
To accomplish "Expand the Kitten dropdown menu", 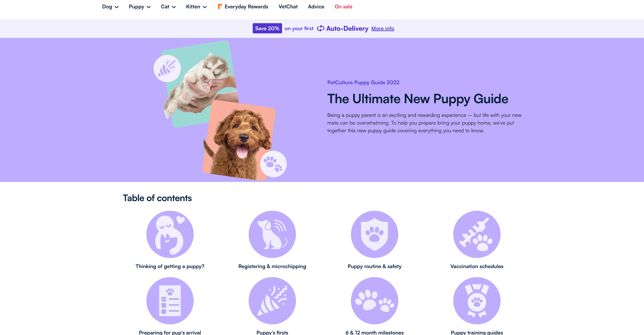I will point(196,7).
